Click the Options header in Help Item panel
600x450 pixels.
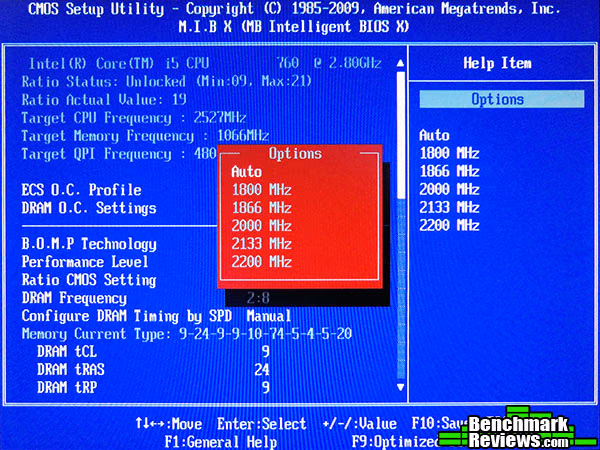pos(502,99)
